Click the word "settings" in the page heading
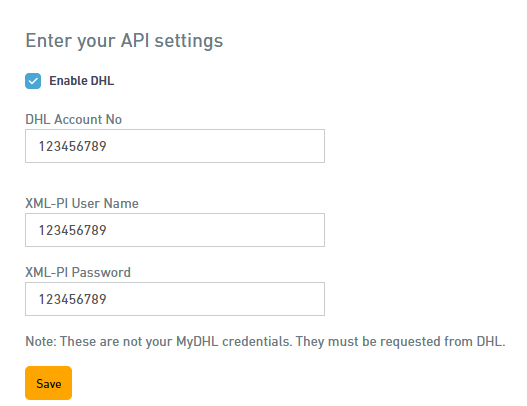Viewport: 527px width, 406px height. tap(189, 41)
